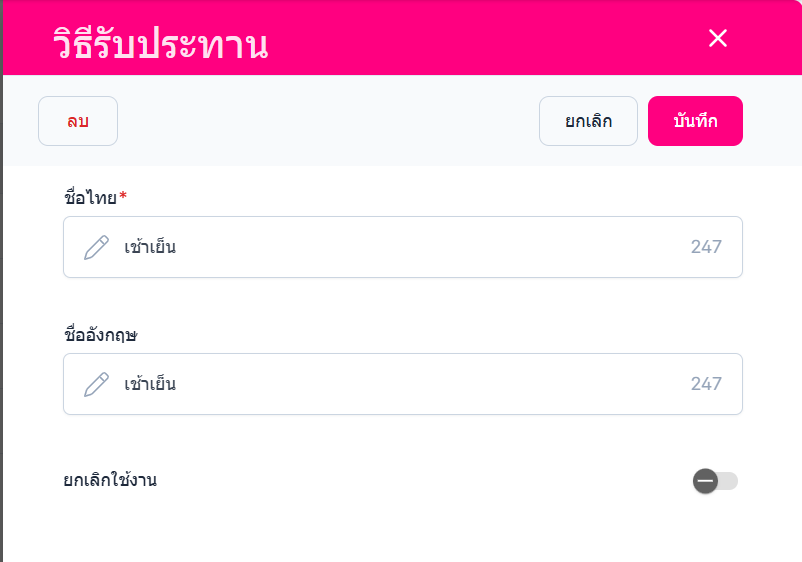Focus the ชื่ออังกฤษ text input
Viewport: 802px width, 562px height.
click(400, 384)
